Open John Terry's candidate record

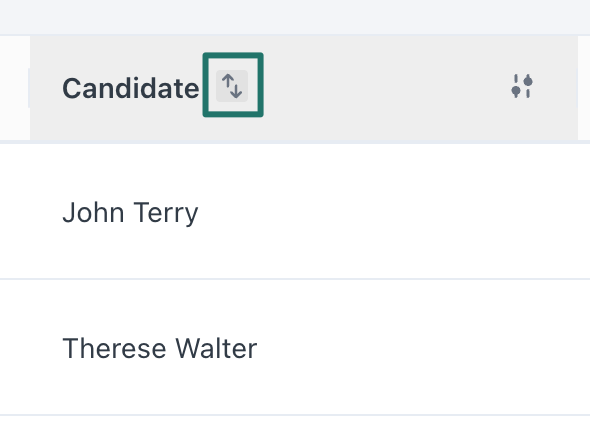tap(130, 213)
